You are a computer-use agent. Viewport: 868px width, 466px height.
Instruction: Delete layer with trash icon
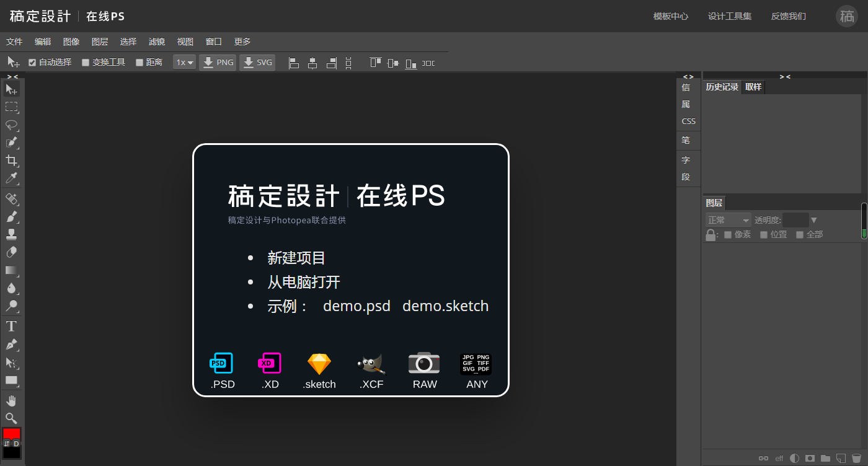(856, 458)
